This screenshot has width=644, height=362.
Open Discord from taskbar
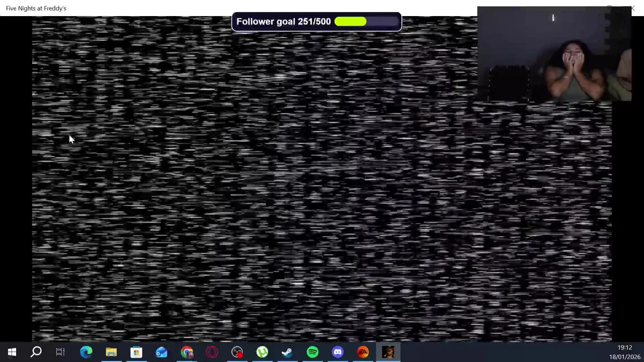click(x=338, y=352)
